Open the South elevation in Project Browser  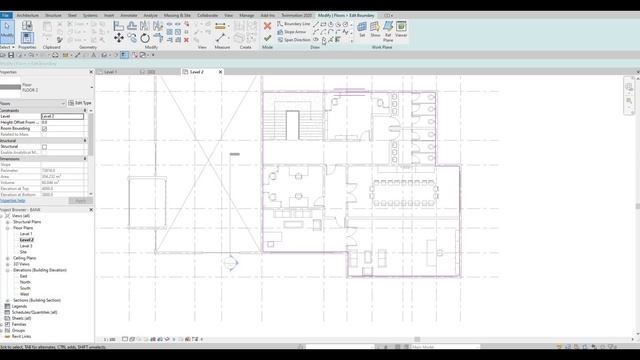[x=25, y=288]
